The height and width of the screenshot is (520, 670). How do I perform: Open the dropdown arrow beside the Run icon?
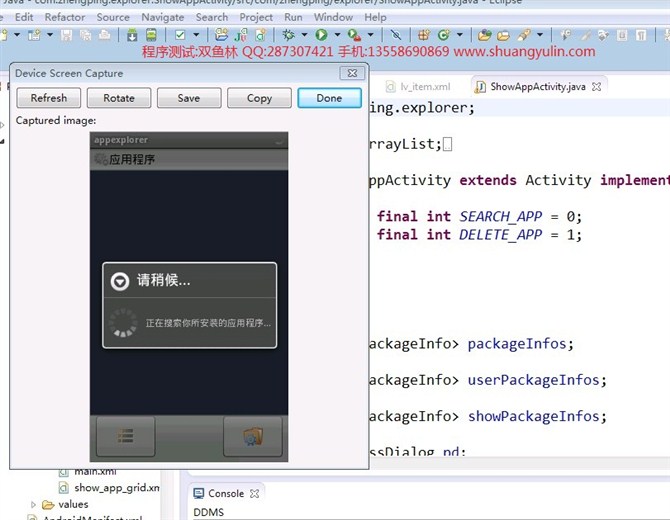(335, 35)
